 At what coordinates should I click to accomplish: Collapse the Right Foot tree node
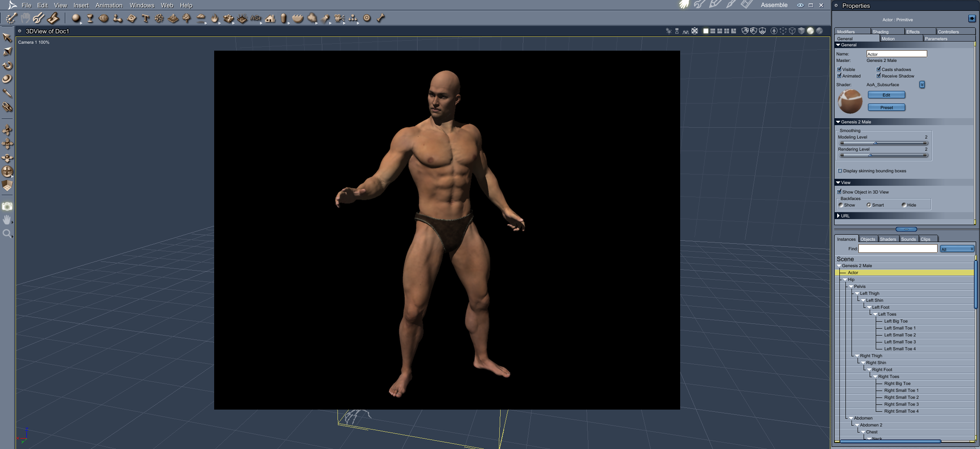[x=869, y=370]
